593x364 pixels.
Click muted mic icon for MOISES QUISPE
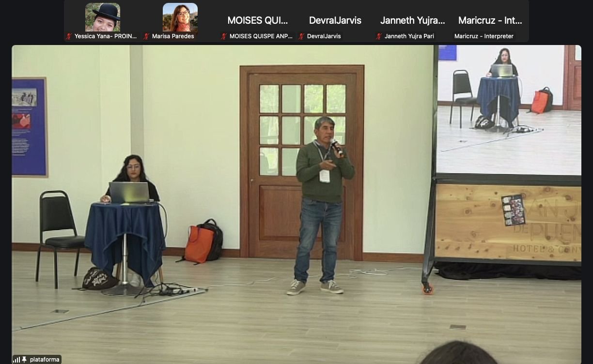click(x=224, y=36)
